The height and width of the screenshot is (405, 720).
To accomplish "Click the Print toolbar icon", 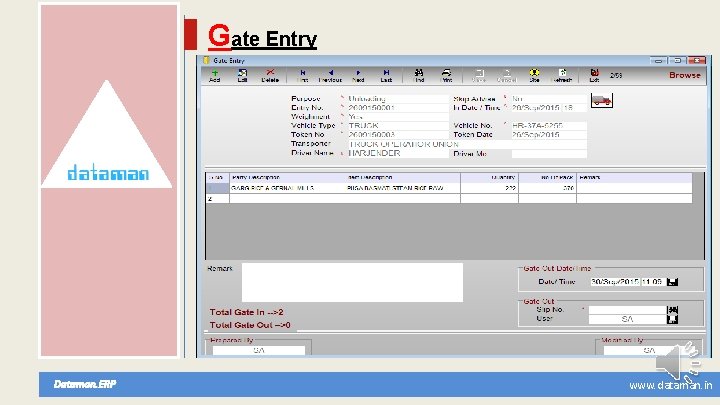I will click(446, 75).
